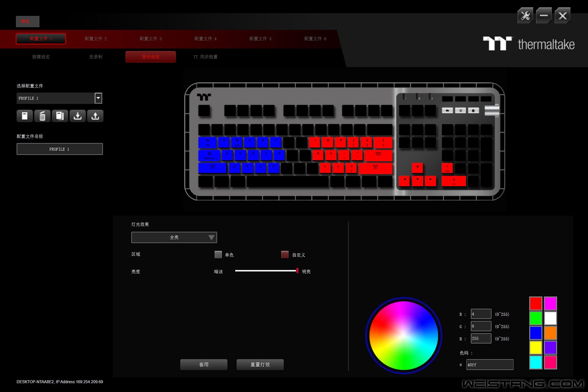Switch to 配置文件 3 tab
Viewport: 588px width, 392px height.
(150, 38)
